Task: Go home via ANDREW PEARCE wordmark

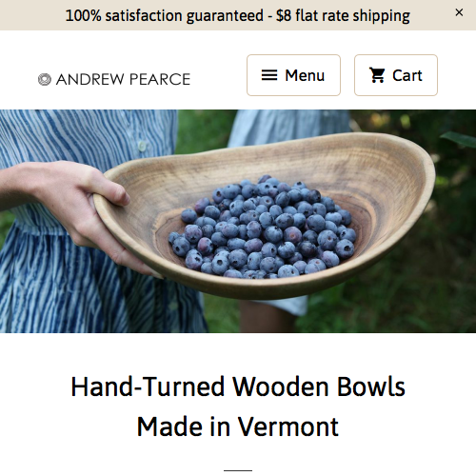Action: [x=123, y=79]
